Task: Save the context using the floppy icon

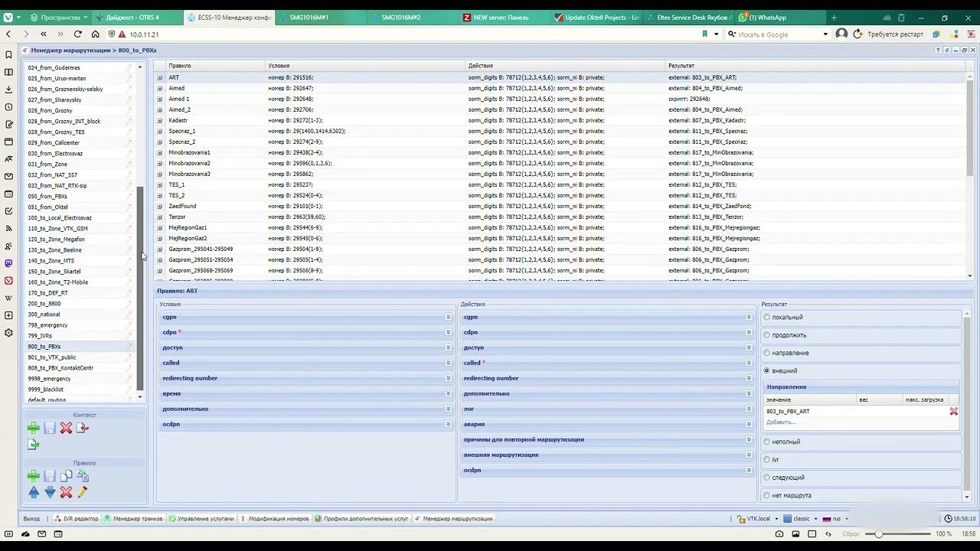Action: (x=50, y=428)
